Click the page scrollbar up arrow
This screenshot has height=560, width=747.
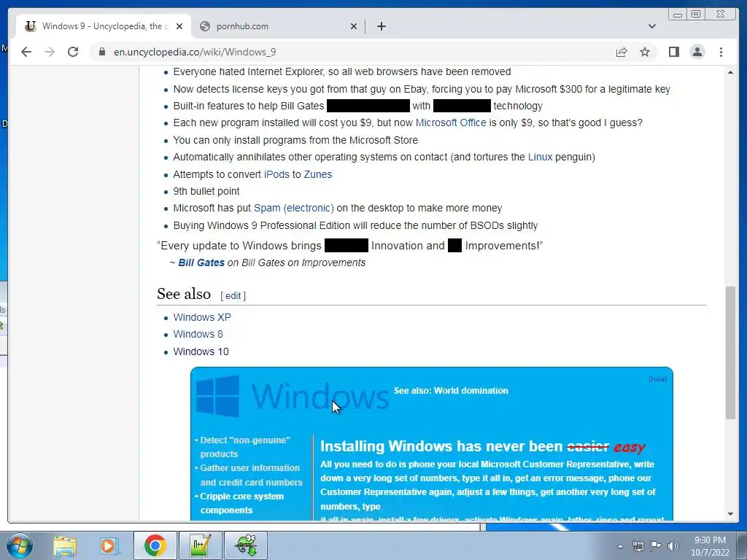pyautogui.click(x=730, y=72)
